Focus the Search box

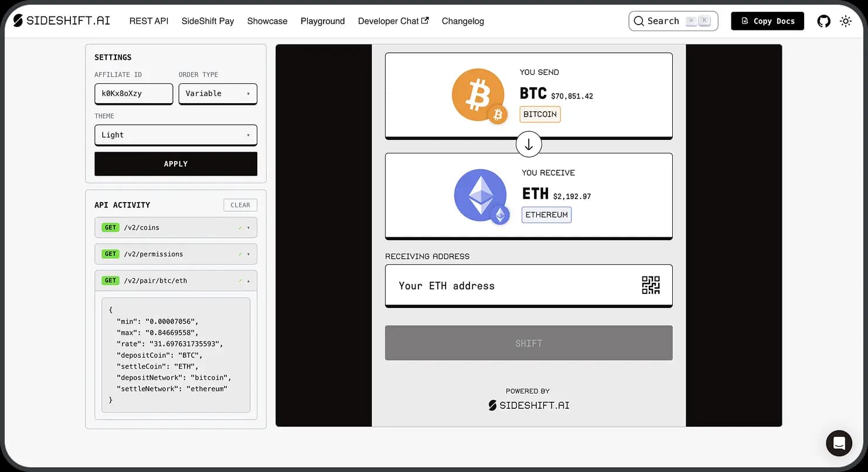click(x=673, y=21)
